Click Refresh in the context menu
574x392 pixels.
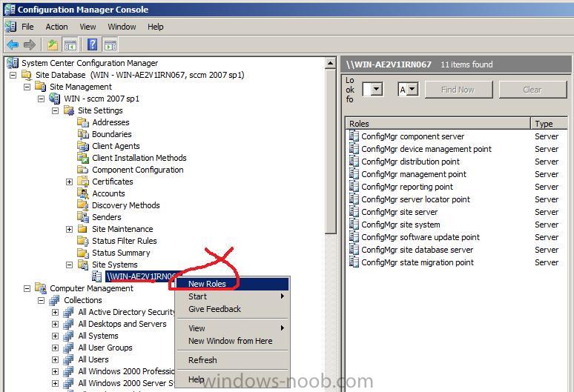click(x=233, y=360)
